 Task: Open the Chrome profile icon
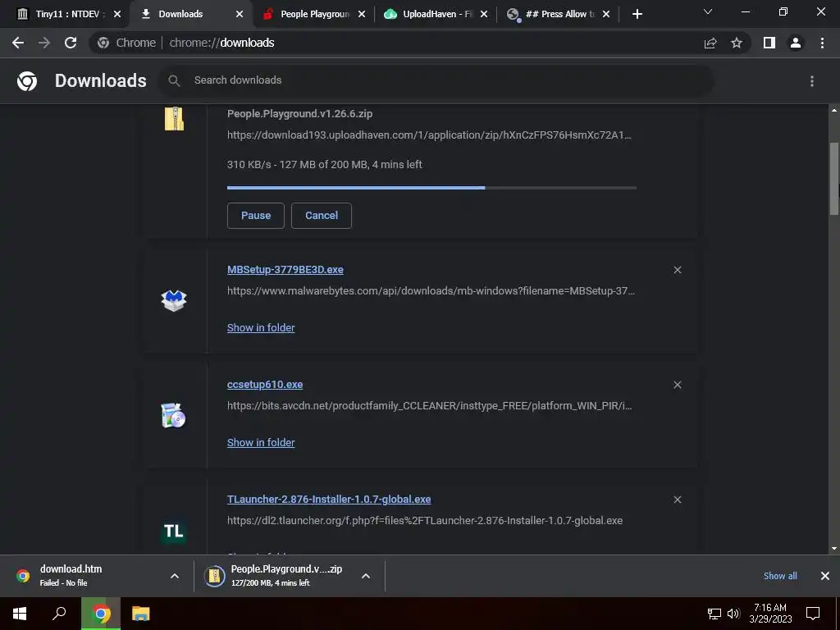pyautogui.click(x=796, y=43)
